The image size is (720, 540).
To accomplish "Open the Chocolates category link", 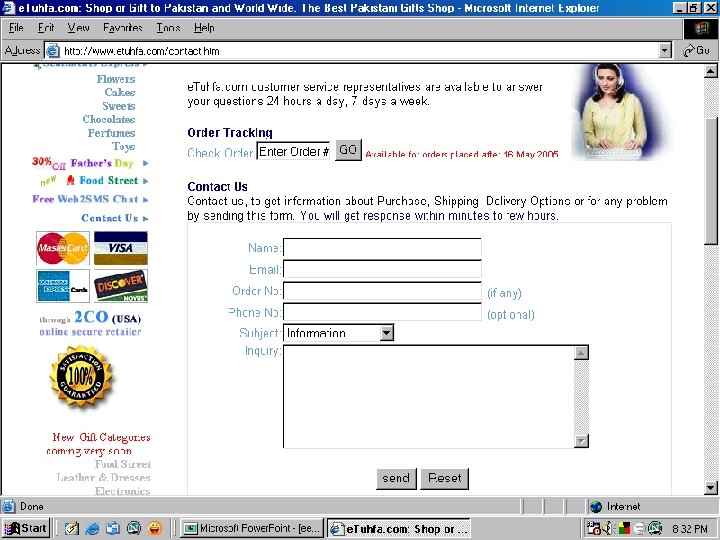I will coord(109,119).
